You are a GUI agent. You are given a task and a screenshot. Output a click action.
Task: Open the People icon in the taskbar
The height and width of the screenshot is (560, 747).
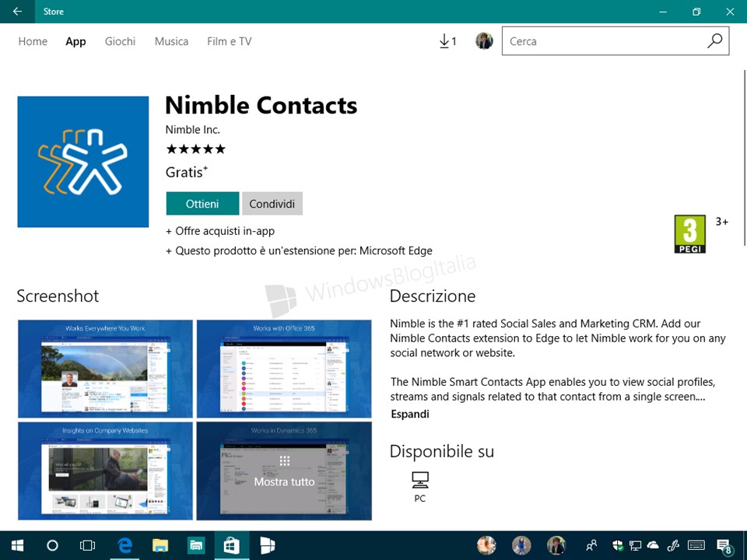[591, 545]
